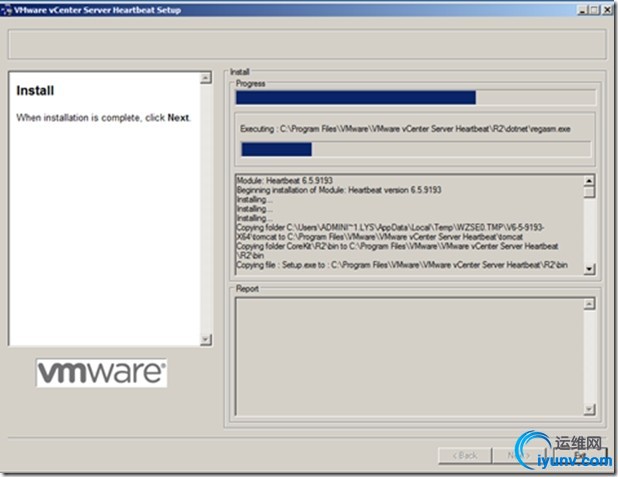Click the install log scroll down arrow

point(589,269)
